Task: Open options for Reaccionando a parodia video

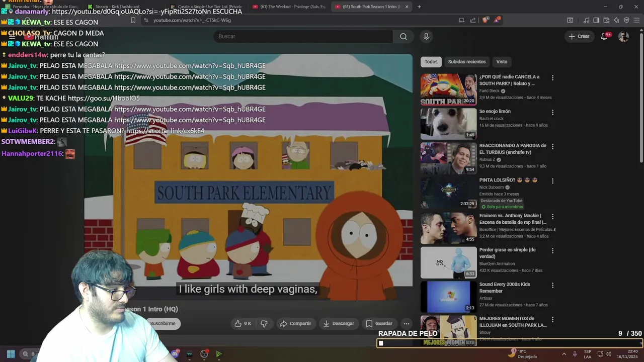Action: pos(552,147)
